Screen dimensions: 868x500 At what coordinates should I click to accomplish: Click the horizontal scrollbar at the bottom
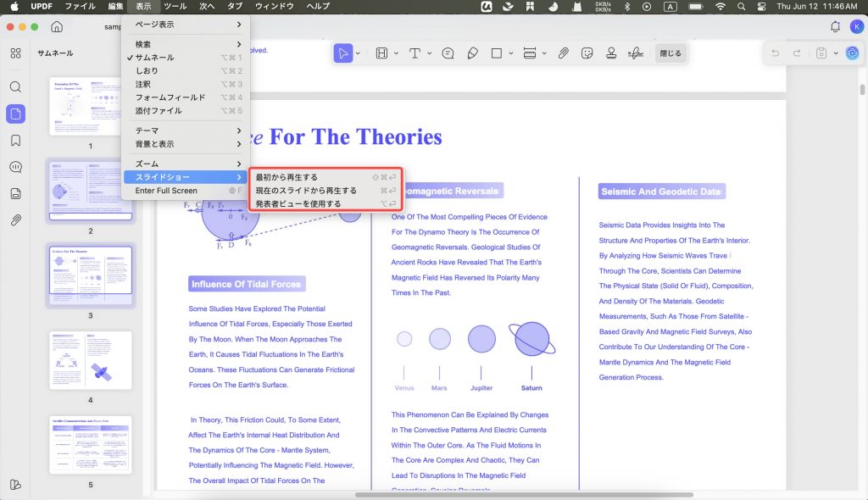click(524, 494)
